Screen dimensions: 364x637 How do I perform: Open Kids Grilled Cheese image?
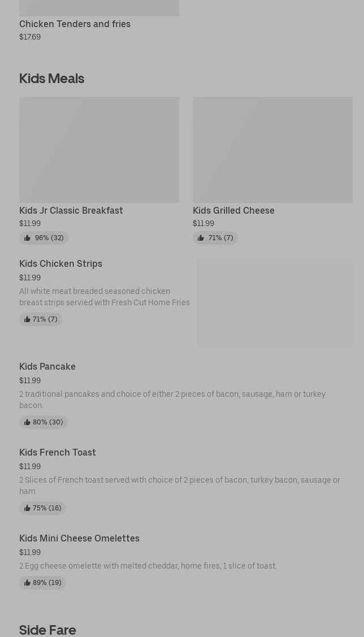[272, 150]
